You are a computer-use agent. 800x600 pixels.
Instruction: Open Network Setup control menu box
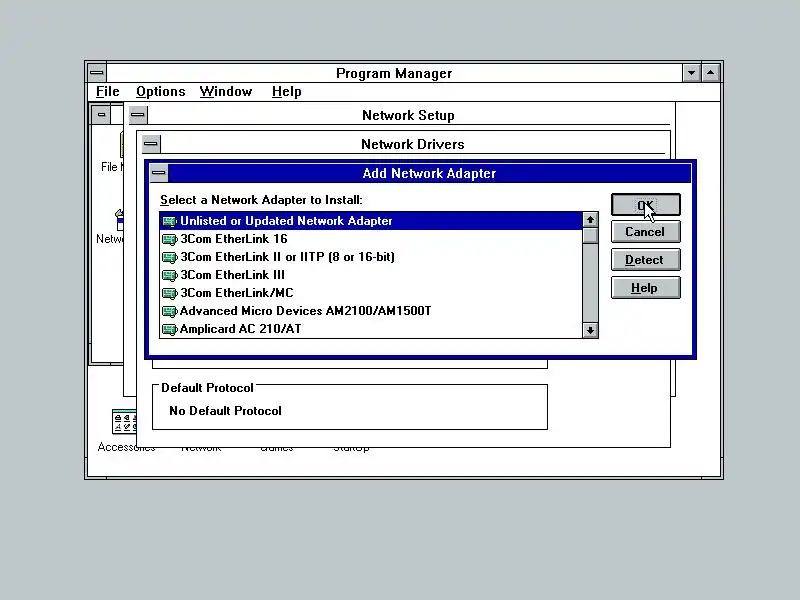point(138,115)
